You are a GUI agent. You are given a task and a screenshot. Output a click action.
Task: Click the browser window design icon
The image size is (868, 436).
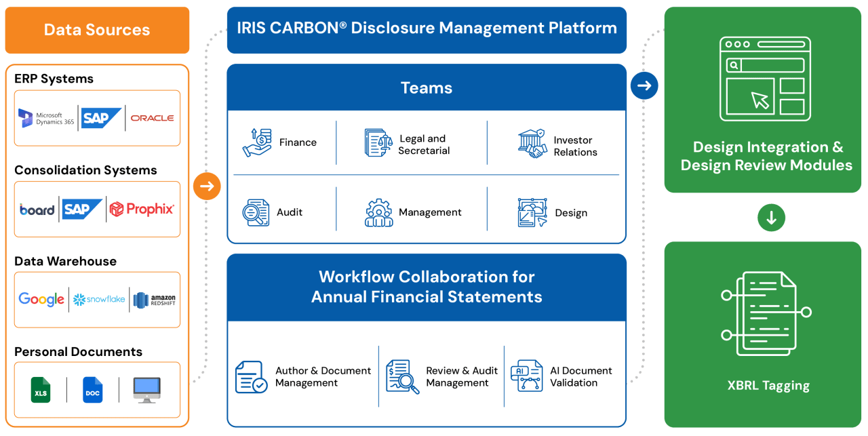click(765, 79)
